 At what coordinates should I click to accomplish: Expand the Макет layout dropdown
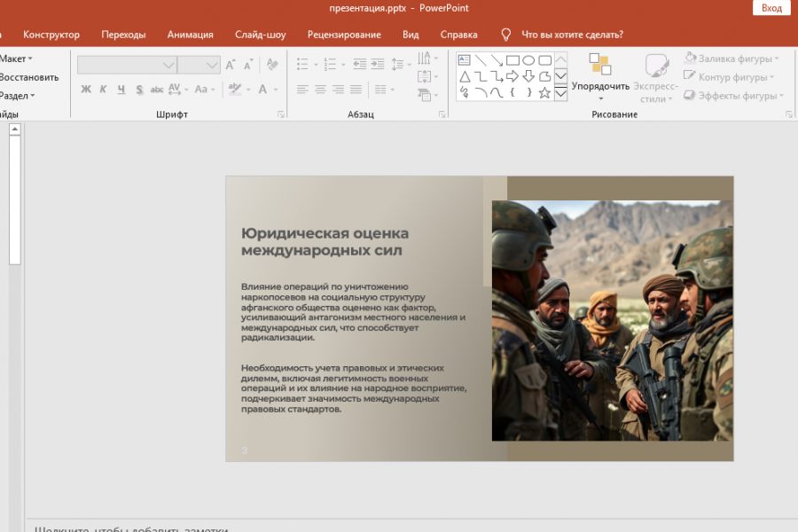16,59
